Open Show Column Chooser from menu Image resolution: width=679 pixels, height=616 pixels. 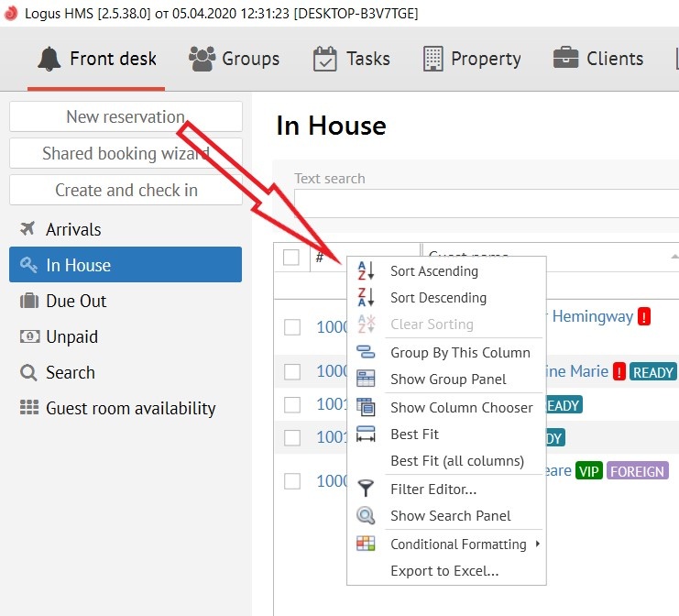pos(446,407)
